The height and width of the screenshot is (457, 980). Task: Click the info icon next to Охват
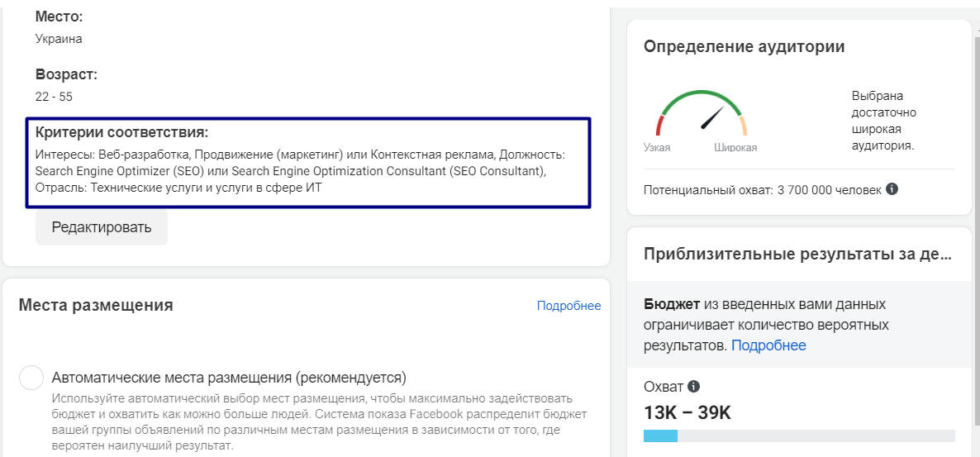(694, 387)
